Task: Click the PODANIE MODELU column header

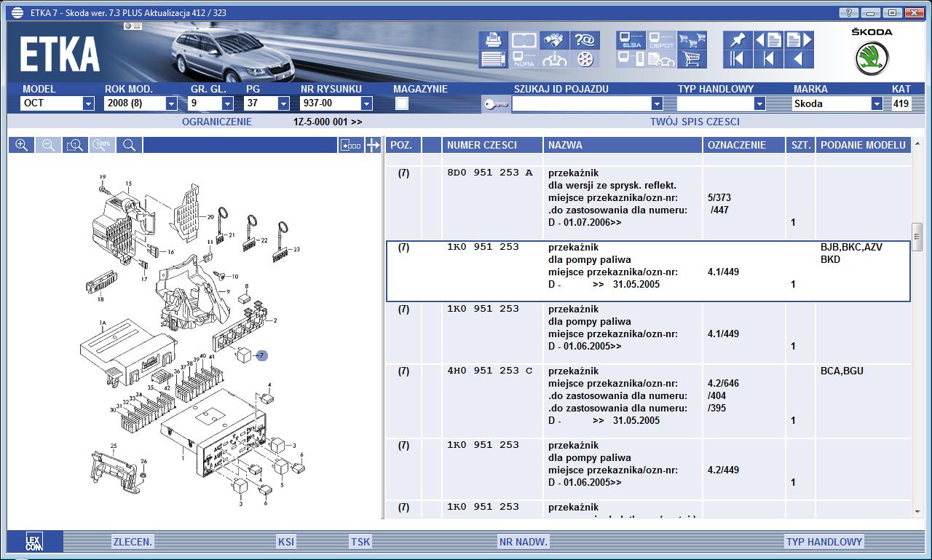Action: point(864,145)
